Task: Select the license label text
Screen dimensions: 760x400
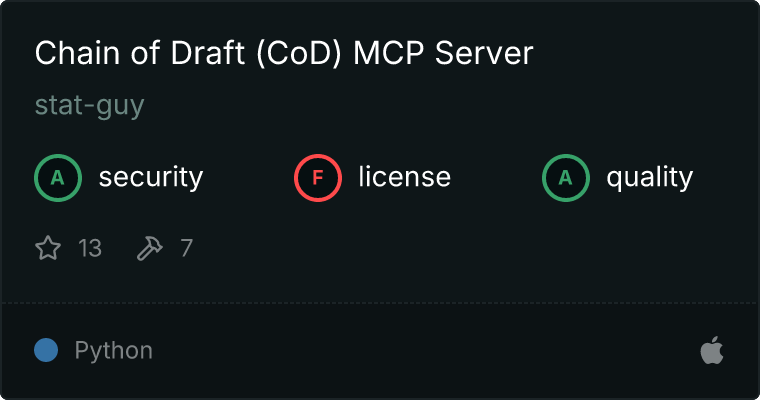Action: [x=405, y=177]
